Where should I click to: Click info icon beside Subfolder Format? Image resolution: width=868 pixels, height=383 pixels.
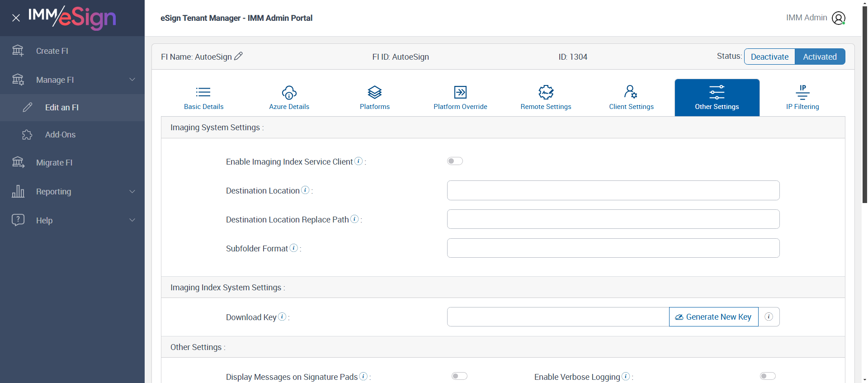pos(293,248)
